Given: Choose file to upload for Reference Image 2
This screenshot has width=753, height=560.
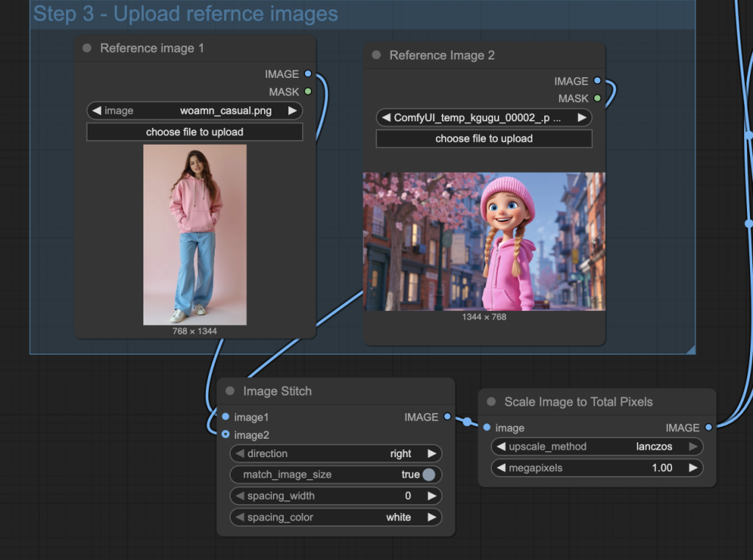Looking at the screenshot, I should point(484,138).
